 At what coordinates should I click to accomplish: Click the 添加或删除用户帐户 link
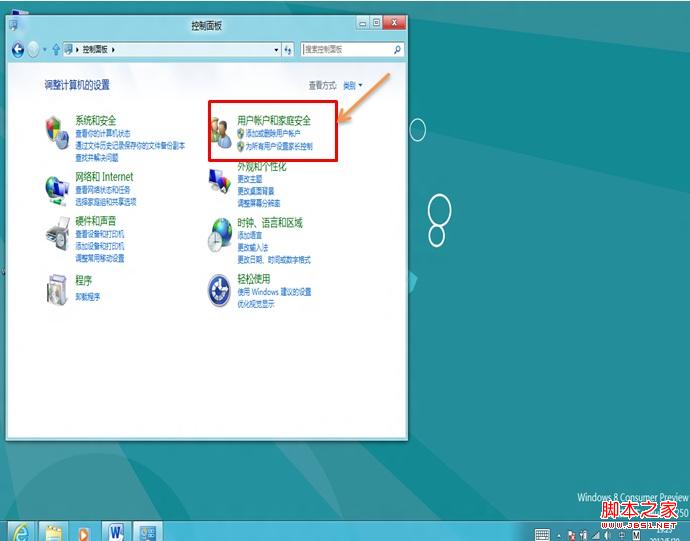tap(273, 133)
